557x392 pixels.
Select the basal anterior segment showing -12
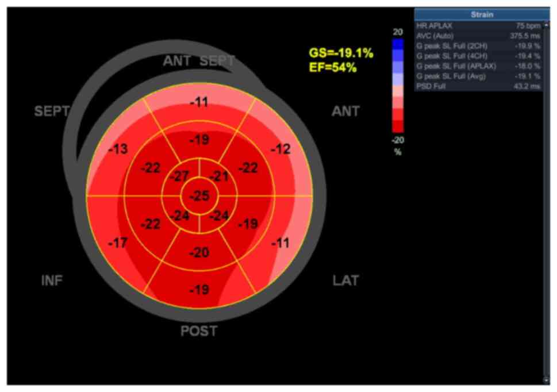click(x=281, y=149)
